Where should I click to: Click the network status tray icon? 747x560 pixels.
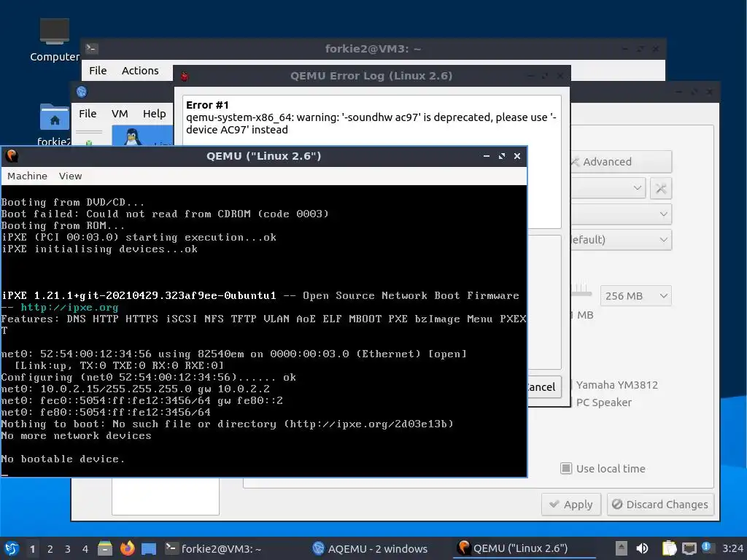689,548
